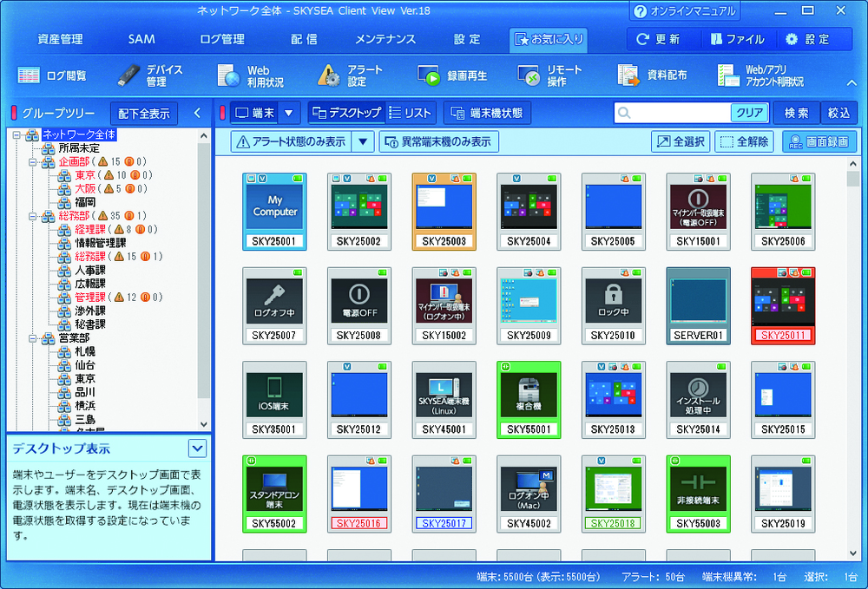Start 画面録画 screen recording
The height and width of the screenshot is (589, 868).
click(819, 142)
